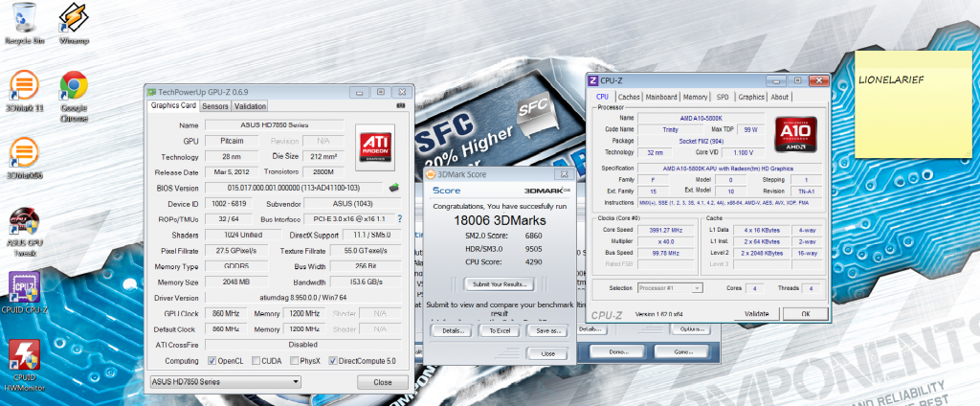Click Details in 3DMark Score dialog
The width and height of the screenshot is (980, 406).
pos(451,330)
